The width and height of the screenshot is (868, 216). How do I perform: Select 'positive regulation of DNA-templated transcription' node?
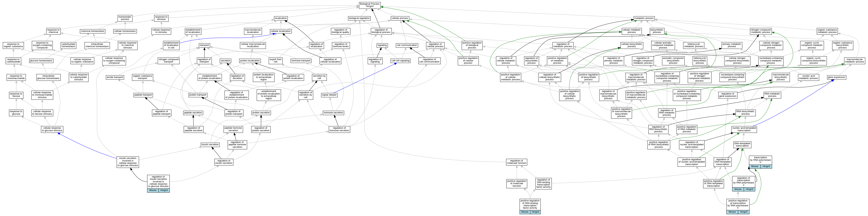[713, 183]
